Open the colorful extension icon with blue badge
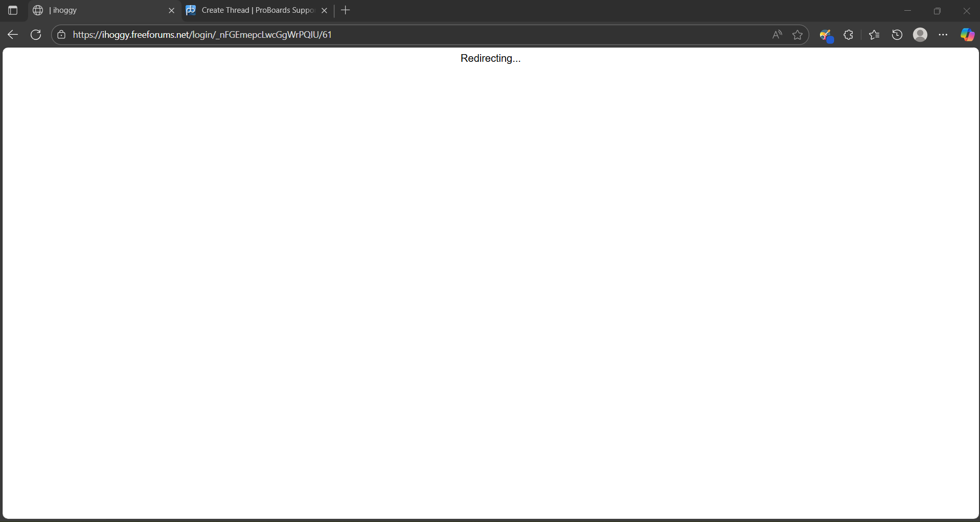The image size is (980, 522). click(826, 35)
